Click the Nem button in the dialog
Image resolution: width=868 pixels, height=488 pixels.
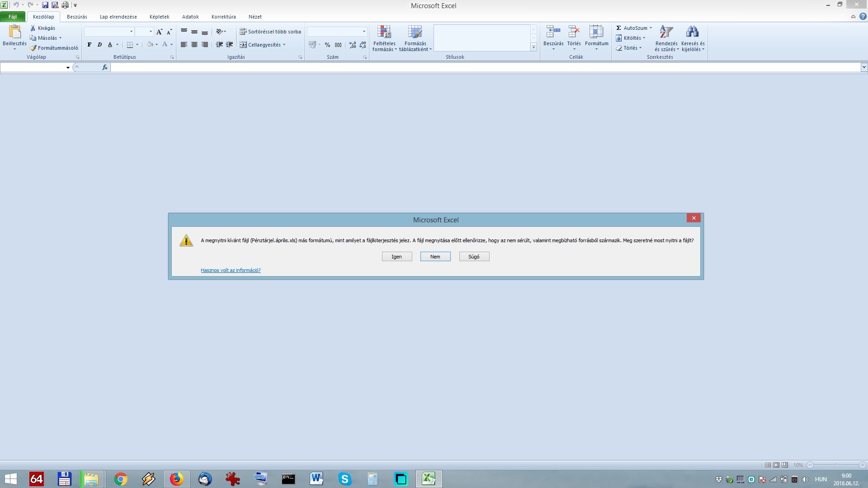pyautogui.click(x=435, y=257)
